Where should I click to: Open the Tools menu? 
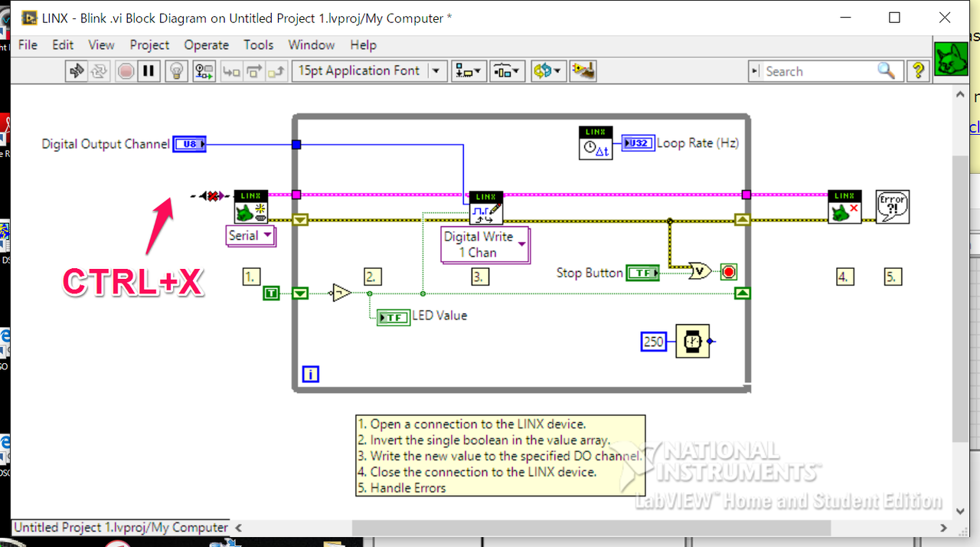(x=259, y=45)
